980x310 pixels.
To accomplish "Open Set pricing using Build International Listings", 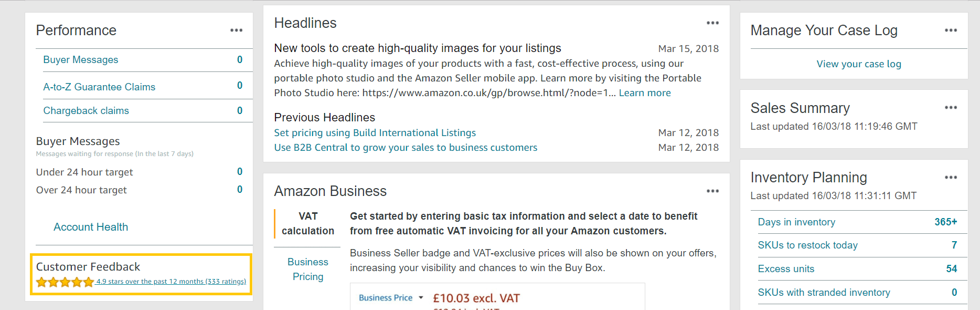I will (x=375, y=133).
